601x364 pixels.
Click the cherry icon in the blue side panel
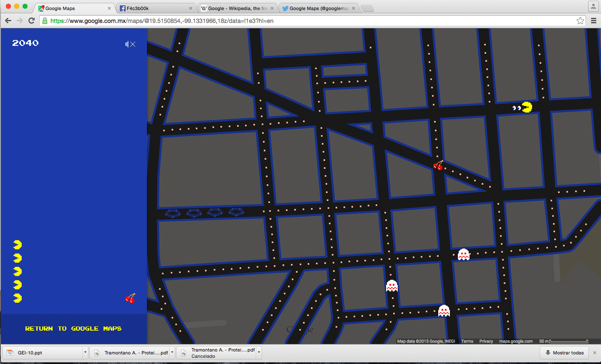pos(130,298)
